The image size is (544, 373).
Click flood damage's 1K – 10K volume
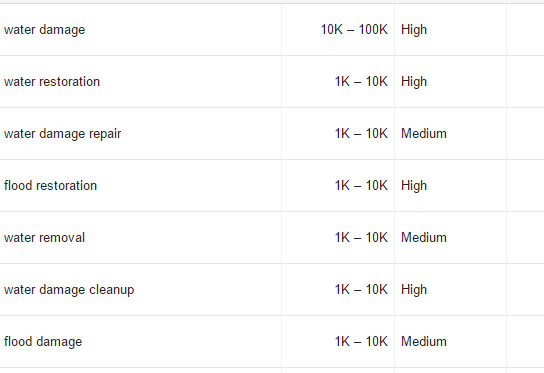(x=361, y=342)
